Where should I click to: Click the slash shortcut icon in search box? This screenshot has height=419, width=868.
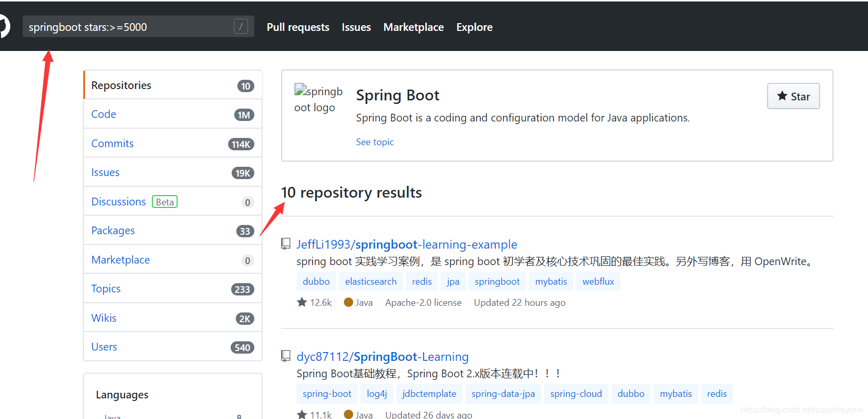[x=240, y=26]
